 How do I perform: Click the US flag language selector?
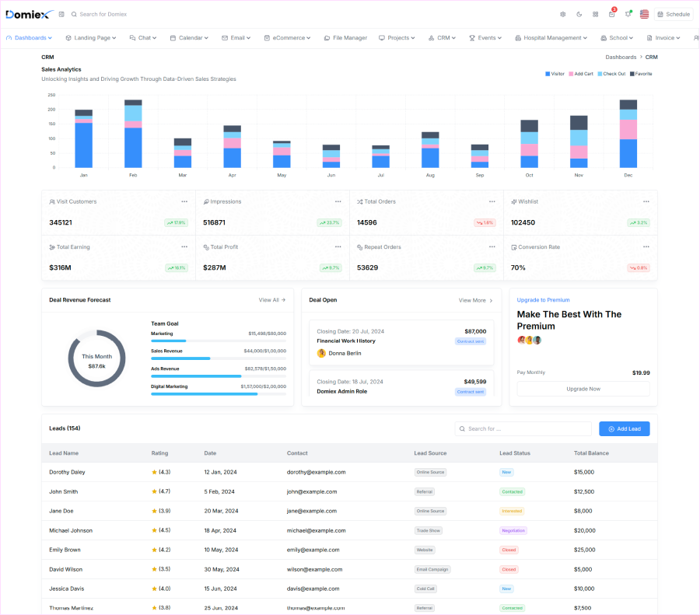(644, 14)
